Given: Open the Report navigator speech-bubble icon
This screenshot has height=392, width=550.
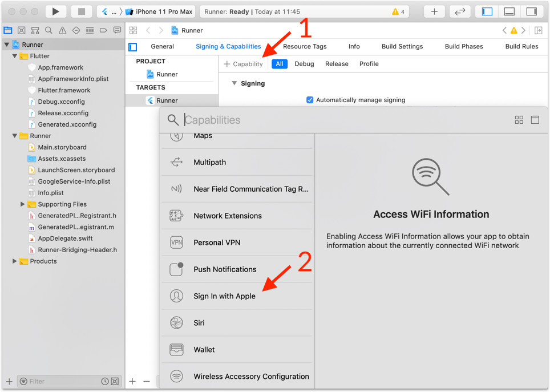Looking at the screenshot, I should point(117,31).
